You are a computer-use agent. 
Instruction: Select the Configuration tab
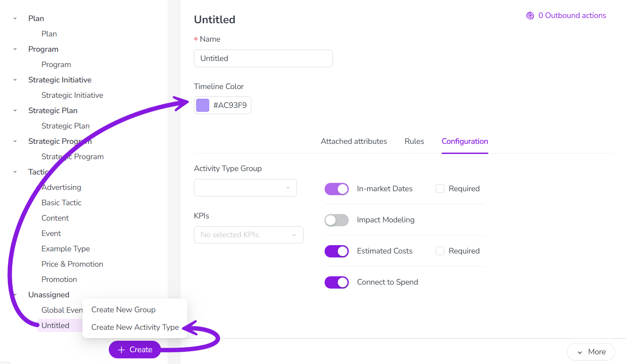point(465,141)
